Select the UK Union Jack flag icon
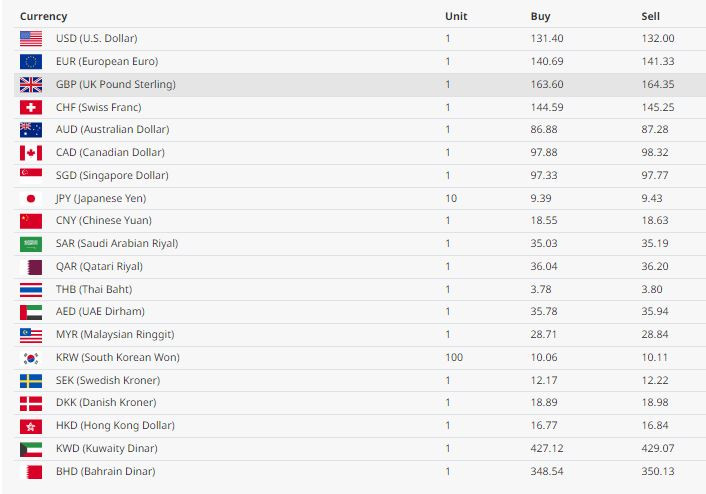 [x=31, y=85]
